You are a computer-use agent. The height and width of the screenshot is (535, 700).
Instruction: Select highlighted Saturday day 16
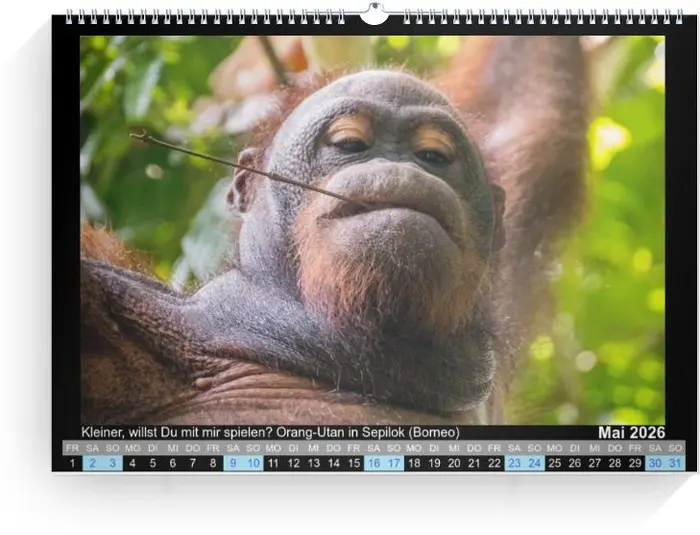point(374,463)
